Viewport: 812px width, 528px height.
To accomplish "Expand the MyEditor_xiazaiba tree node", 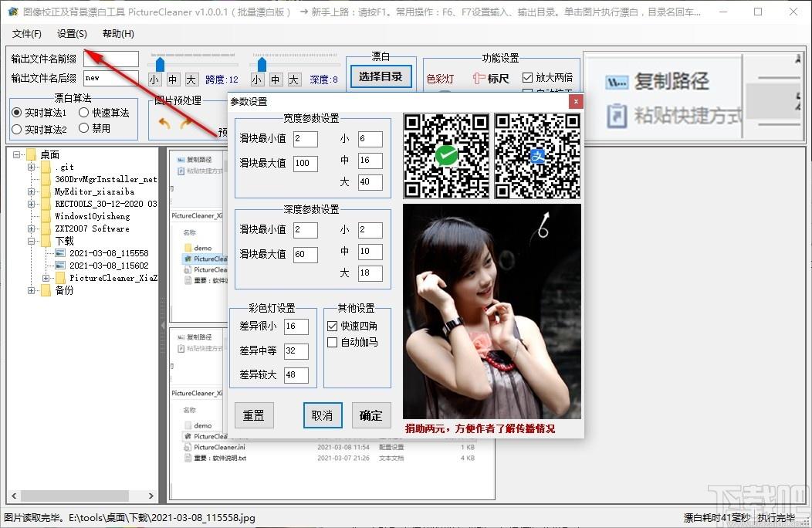I will (31, 191).
